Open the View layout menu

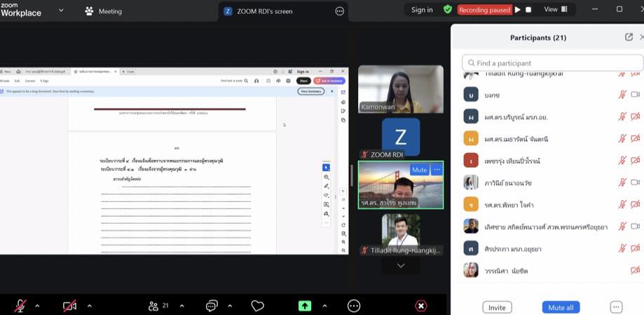point(554,10)
